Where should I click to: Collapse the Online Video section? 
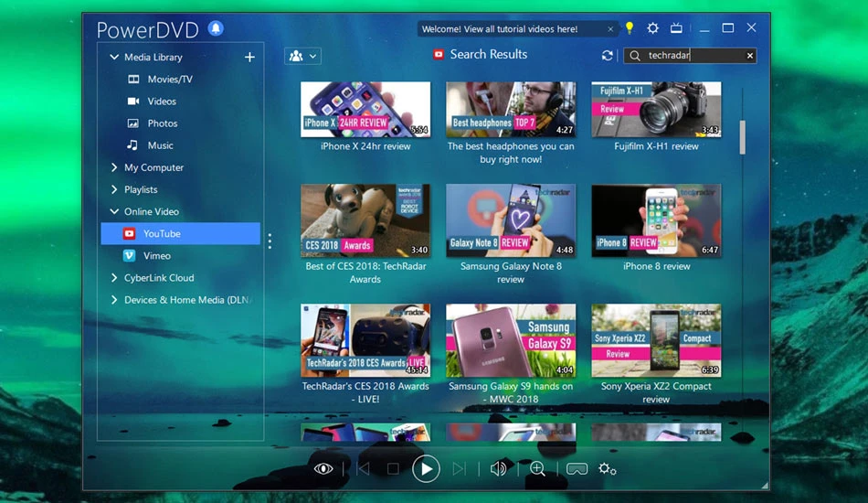pos(114,211)
